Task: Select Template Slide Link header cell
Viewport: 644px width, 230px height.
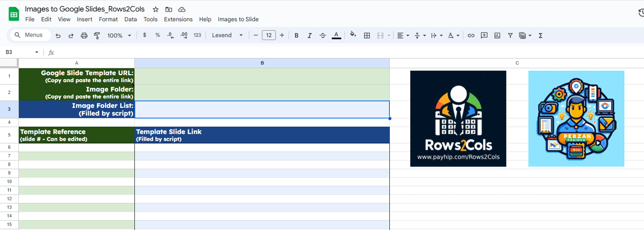Action: 262,135
